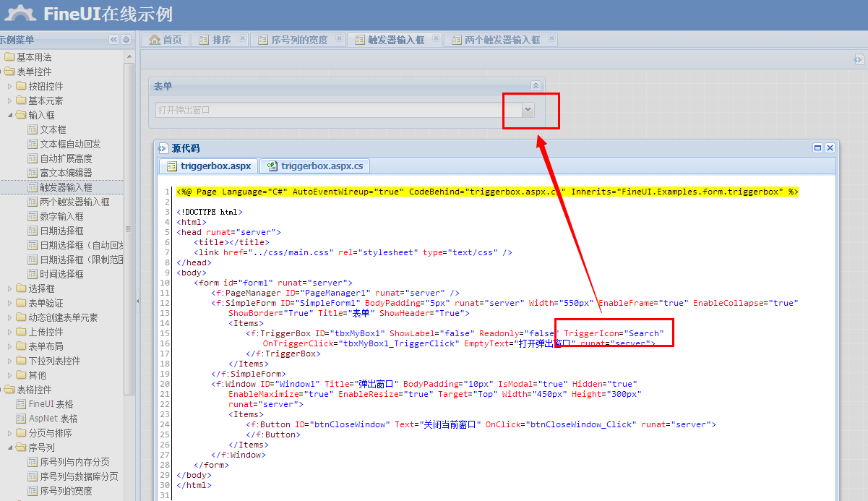Screen dimensions: 868x501
Task: Click the trigger arrow of 打开弹出窗口 box
Action: point(528,110)
